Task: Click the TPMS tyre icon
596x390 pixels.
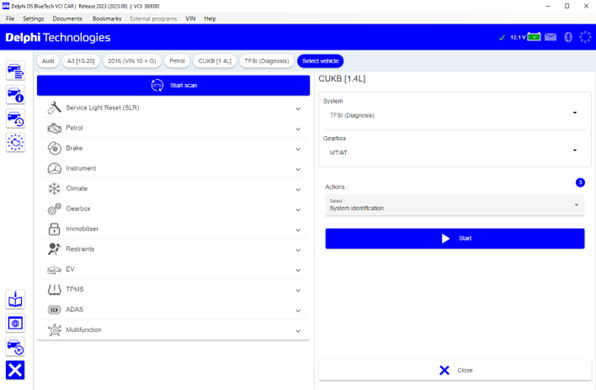Action: click(x=54, y=290)
